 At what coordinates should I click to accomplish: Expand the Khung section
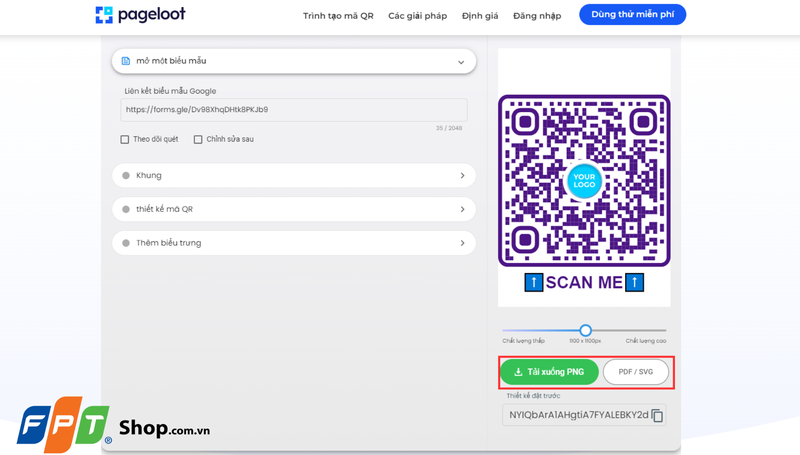tap(294, 175)
